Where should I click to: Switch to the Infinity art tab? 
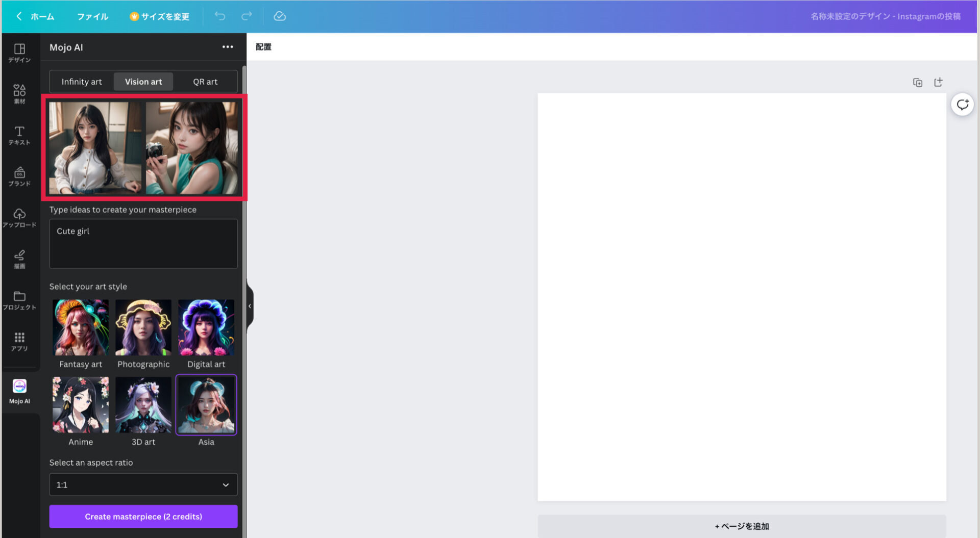[82, 82]
